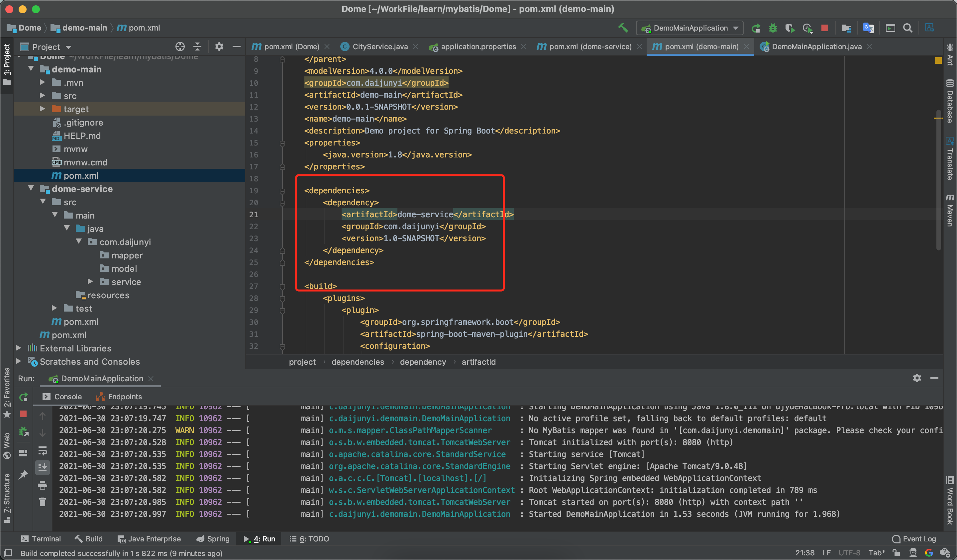
Task: Click the editor vertical scrollbar thumb
Action: 938,180
